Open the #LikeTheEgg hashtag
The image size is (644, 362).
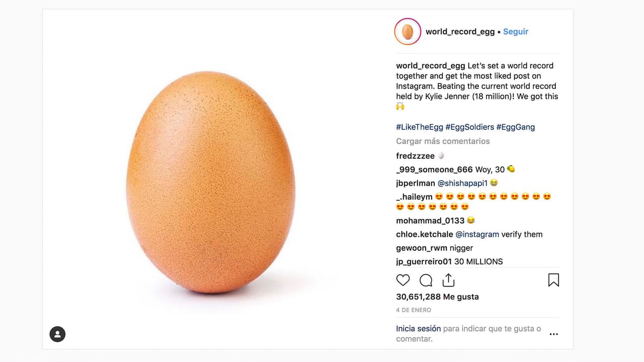(x=419, y=127)
